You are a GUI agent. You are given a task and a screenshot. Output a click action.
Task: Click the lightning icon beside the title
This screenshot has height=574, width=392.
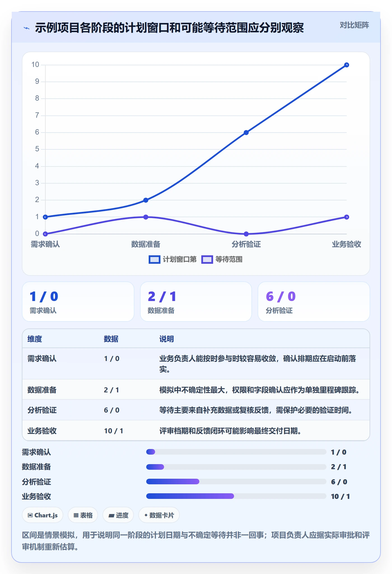point(27,28)
